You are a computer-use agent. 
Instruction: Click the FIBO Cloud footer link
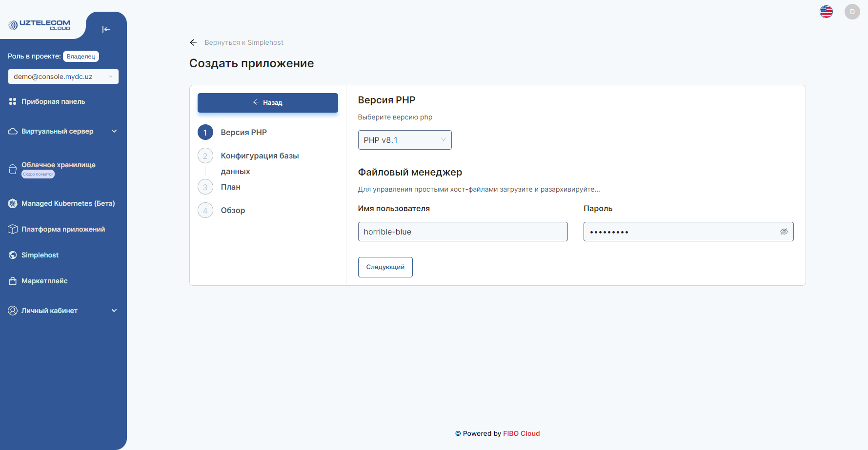[x=521, y=433]
